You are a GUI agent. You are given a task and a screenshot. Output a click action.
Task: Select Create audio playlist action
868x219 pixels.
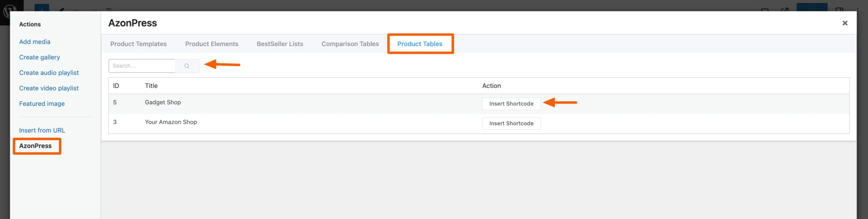49,73
